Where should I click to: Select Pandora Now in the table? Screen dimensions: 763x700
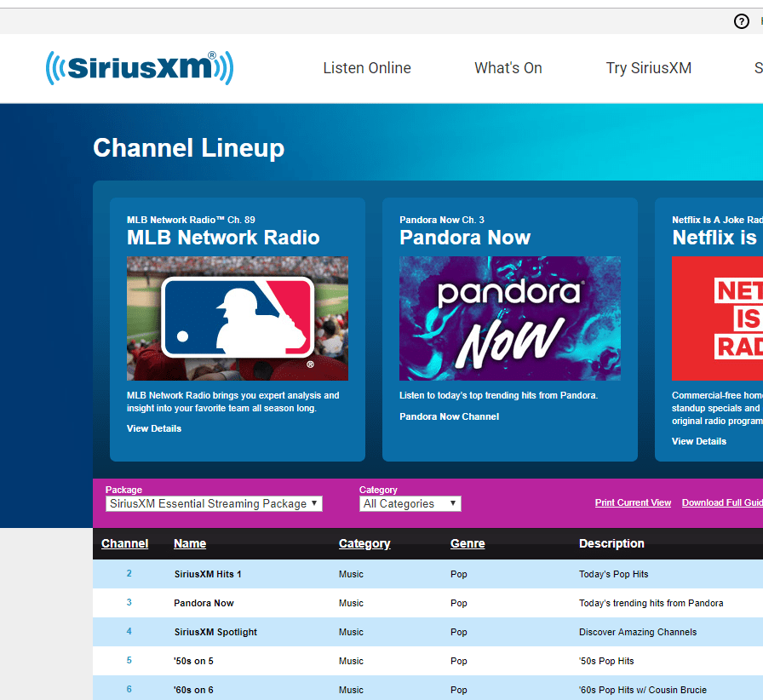point(204,603)
